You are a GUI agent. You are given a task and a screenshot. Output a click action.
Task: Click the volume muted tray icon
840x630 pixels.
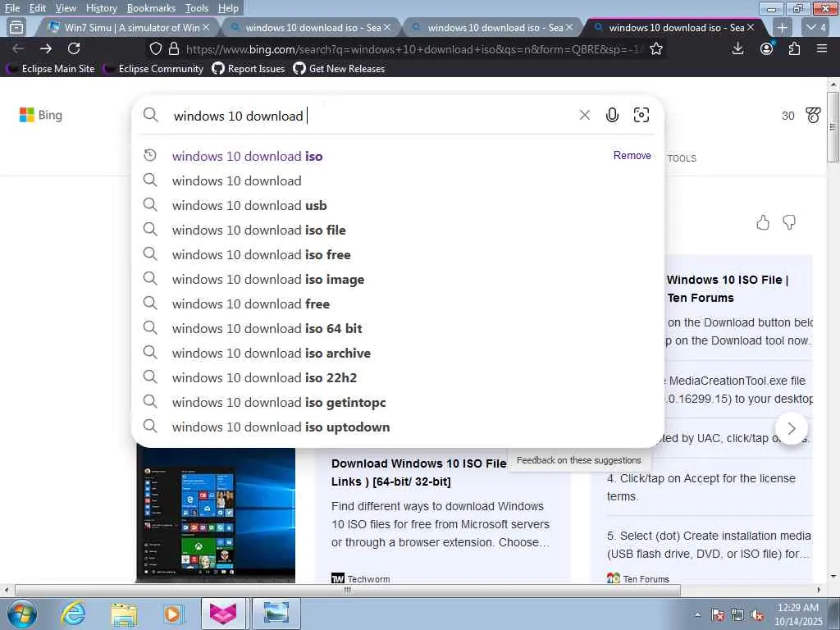pyautogui.click(x=757, y=615)
